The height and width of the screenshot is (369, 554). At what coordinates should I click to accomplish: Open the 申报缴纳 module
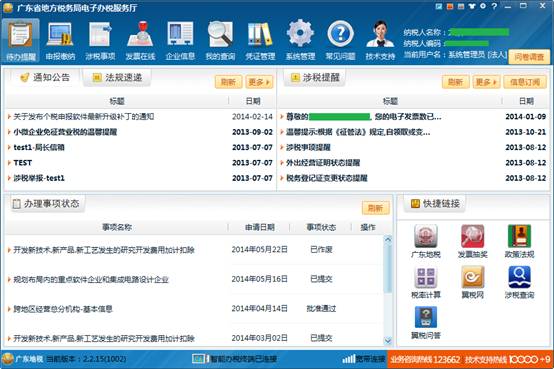pos(60,41)
